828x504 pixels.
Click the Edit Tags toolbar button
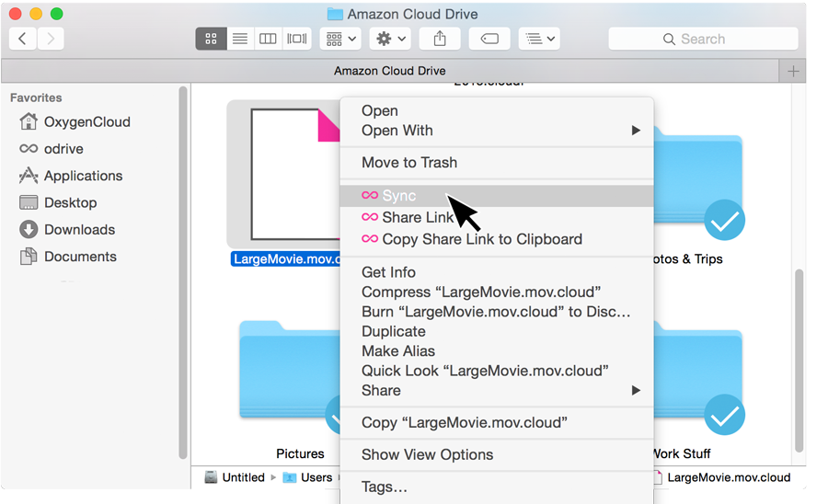(x=489, y=39)
